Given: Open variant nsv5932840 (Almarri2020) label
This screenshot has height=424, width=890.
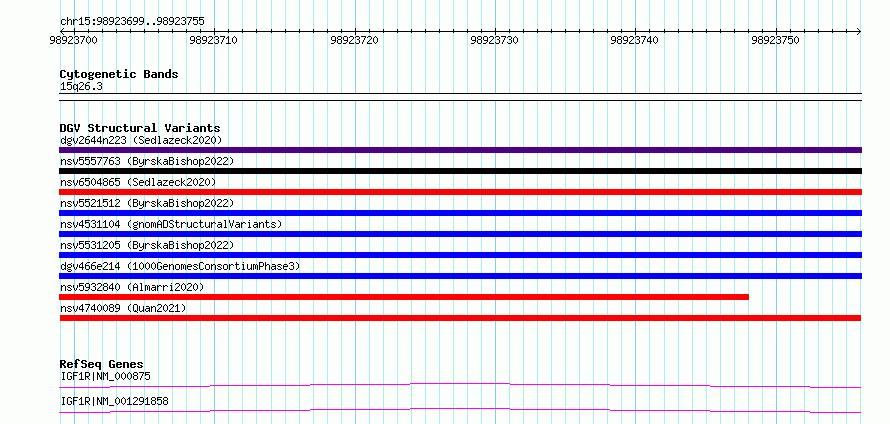Looking at the screenshot, I should (132, 287).
